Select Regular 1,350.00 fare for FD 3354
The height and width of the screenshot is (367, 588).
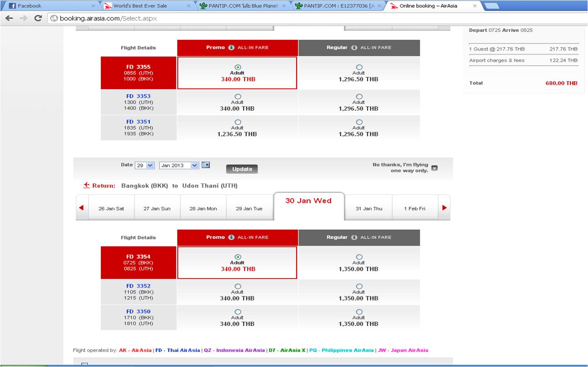click(x=359, y=257)
